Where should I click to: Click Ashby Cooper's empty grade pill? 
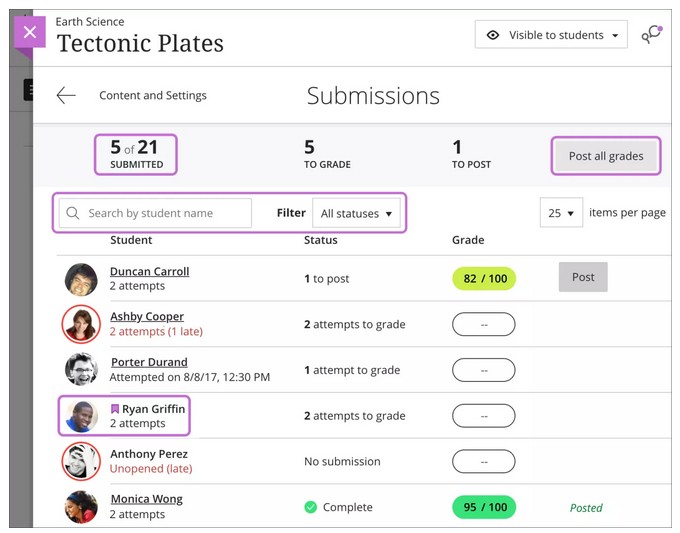(x=484, y=324)
